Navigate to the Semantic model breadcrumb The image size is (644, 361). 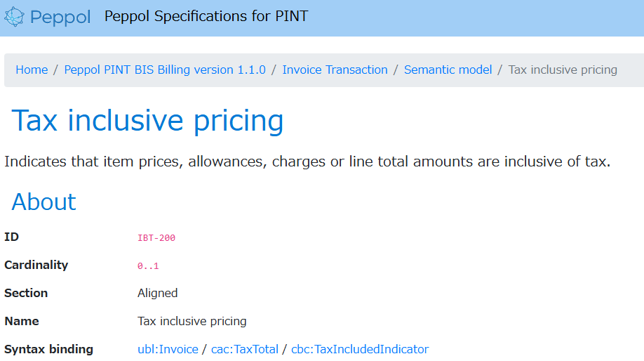(x=448, y=70)
